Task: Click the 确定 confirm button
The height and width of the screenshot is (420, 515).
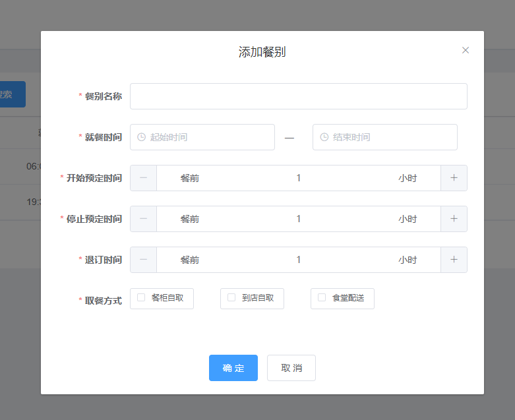Action: tap(233, 368)
